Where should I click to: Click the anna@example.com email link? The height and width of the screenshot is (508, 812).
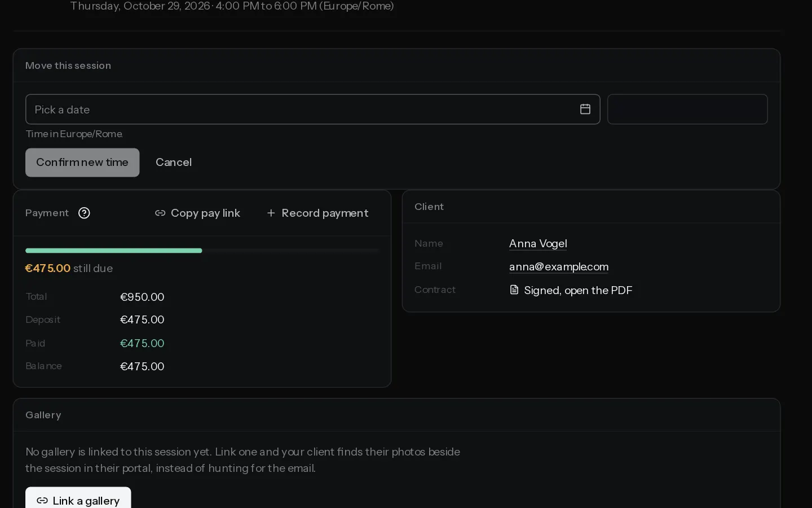click(x=559, y=266)
